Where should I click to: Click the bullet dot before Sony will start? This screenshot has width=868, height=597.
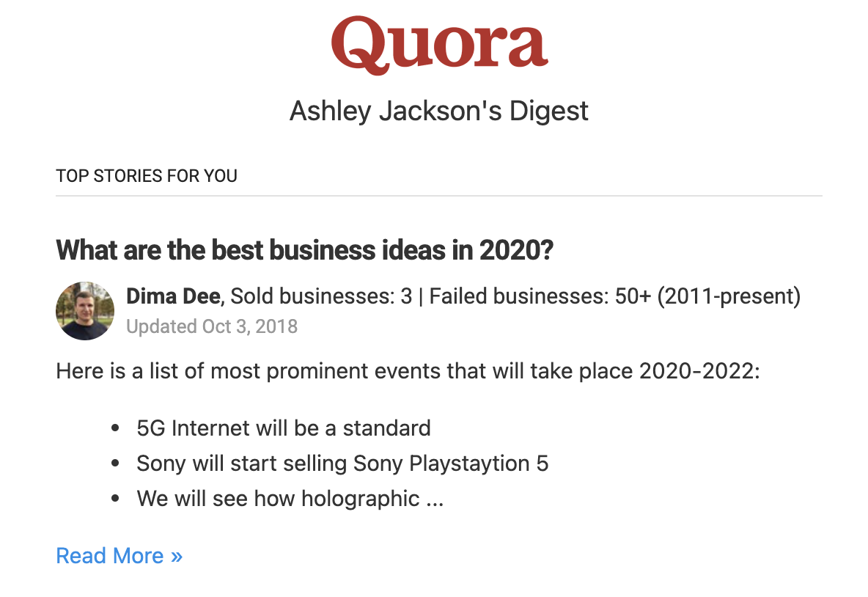click(x=114, y=464)
